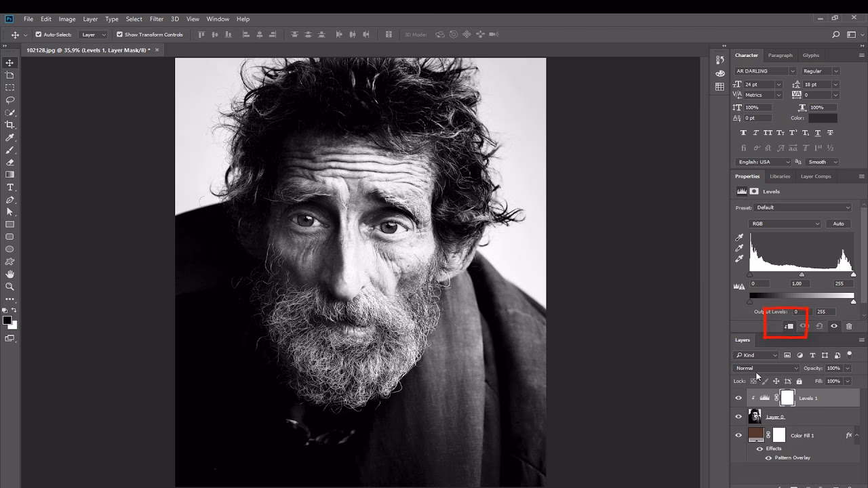Open the Filter menu
Viewport: 868px width, 488px height.
pyautogui.click(x=157, y=19)
